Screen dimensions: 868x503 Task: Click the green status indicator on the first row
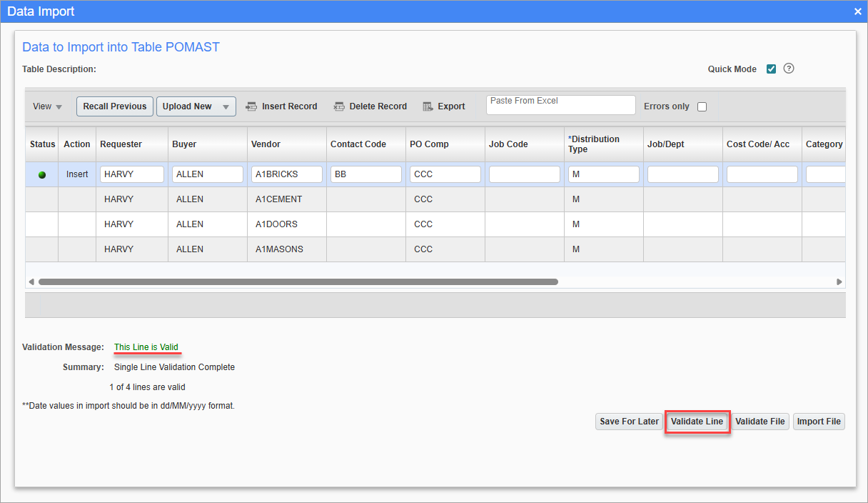41,174
